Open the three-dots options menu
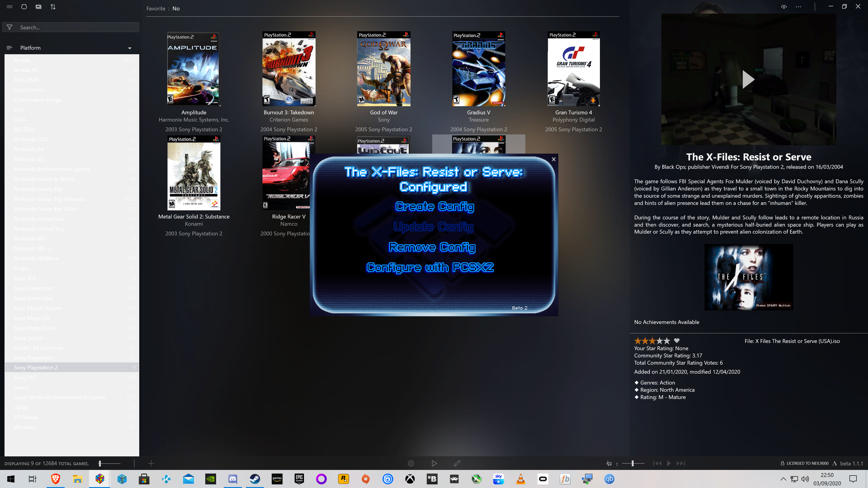The image size is (868, 488). 798,7
